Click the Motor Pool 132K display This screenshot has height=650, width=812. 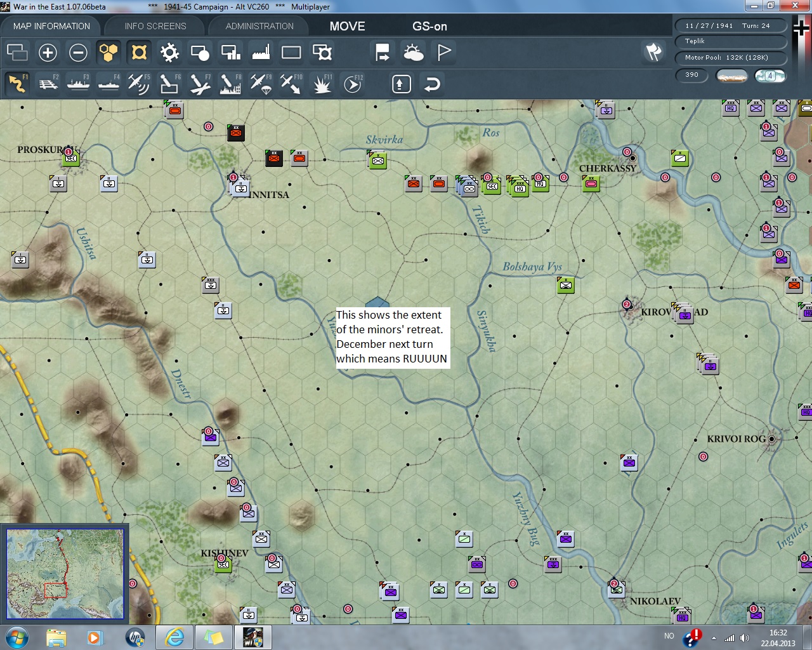(x=730, y=58)
